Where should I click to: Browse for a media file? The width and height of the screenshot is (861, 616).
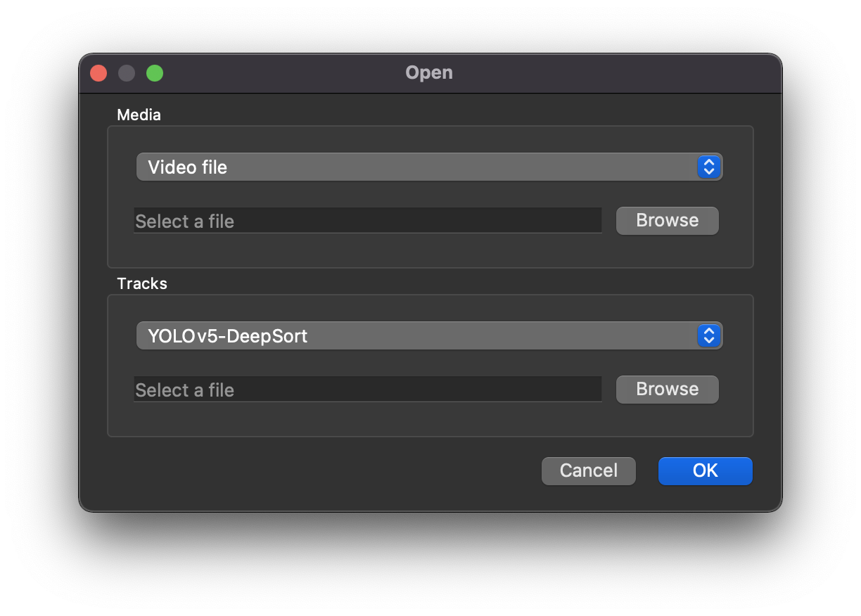coord(667,221)
